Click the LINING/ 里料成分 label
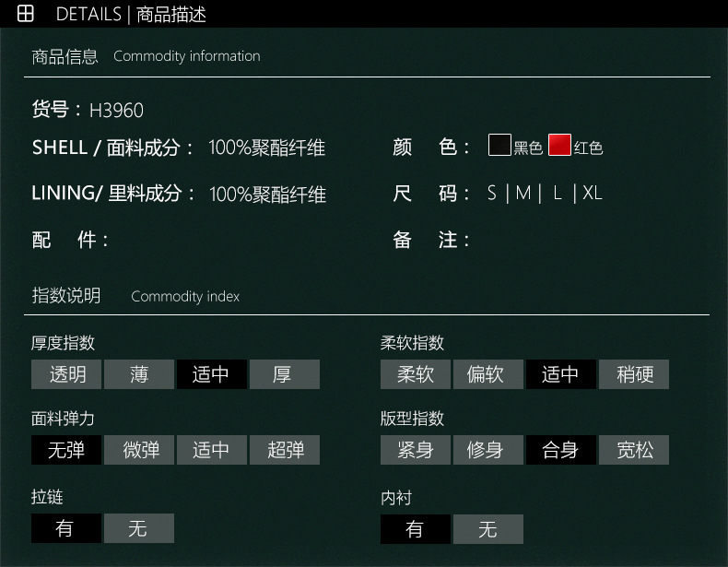 click(112, 194)
